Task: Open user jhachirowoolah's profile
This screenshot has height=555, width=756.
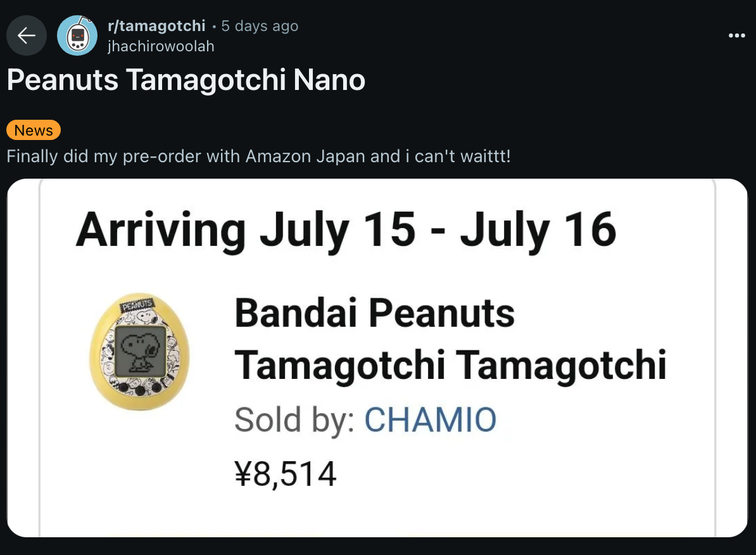Action: point(161,46)
